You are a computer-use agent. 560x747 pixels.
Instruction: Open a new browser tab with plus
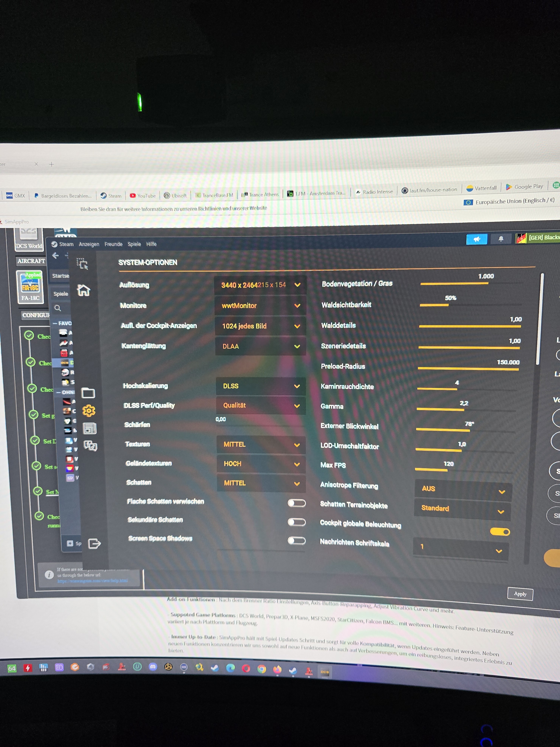pyautogui.click(x=51, y=165)
